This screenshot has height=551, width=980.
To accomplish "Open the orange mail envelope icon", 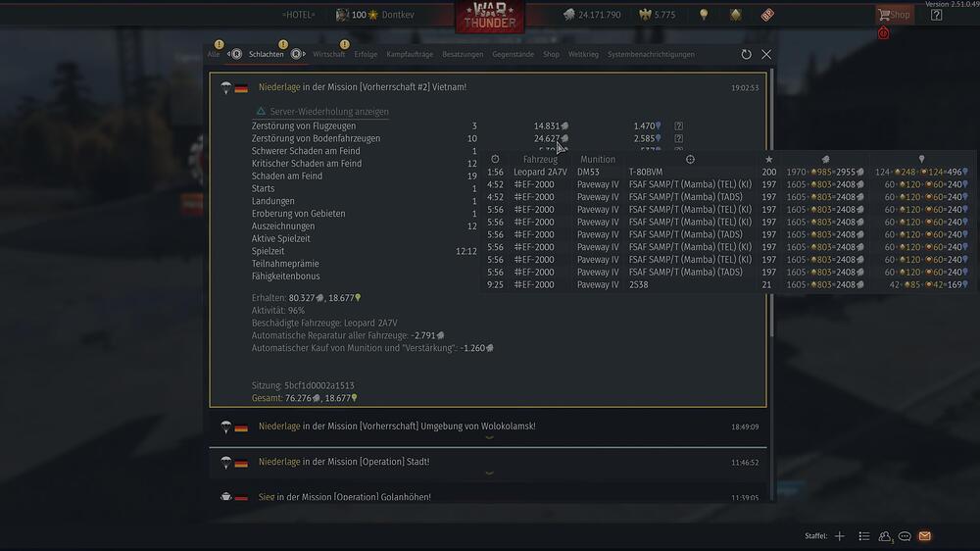I will pos(924,536).
